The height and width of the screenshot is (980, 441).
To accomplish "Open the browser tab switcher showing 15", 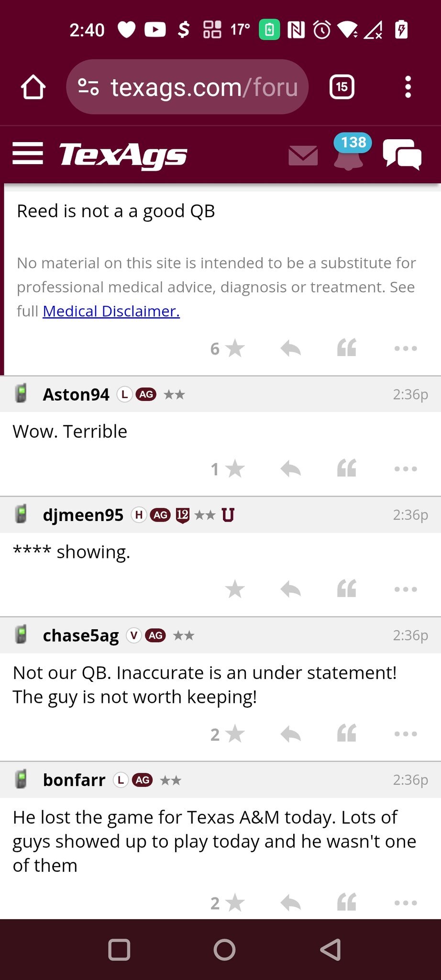I will 342,87.
